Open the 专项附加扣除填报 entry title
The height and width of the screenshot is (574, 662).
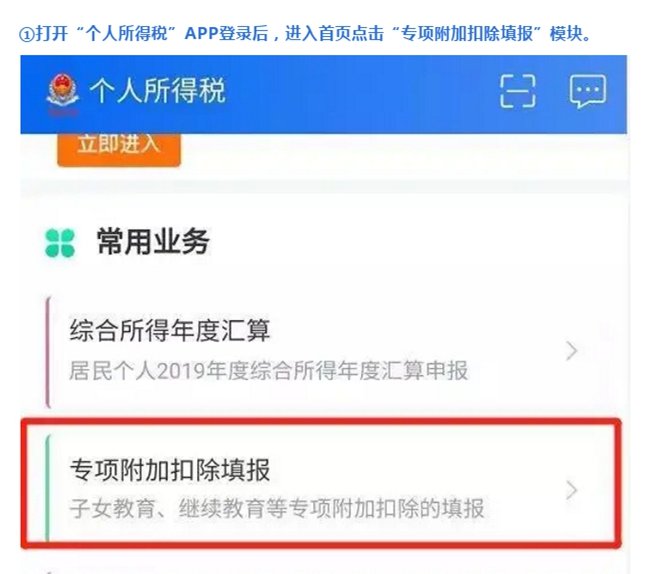[x=170, y=469]
